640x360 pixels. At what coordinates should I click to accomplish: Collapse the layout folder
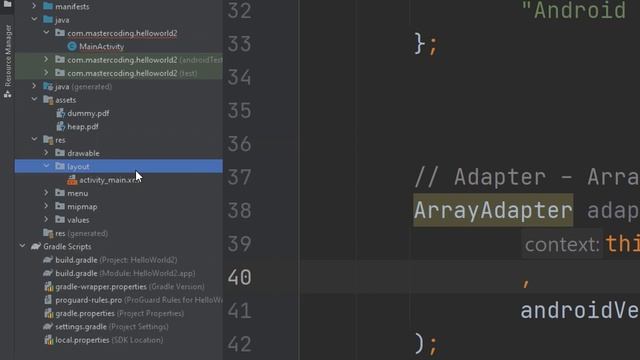pos(46,166)
